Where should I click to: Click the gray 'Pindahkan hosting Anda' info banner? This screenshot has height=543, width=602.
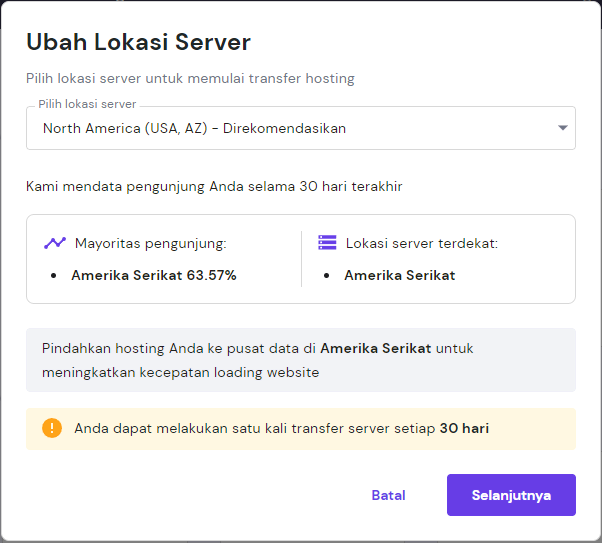pos(300,359)
